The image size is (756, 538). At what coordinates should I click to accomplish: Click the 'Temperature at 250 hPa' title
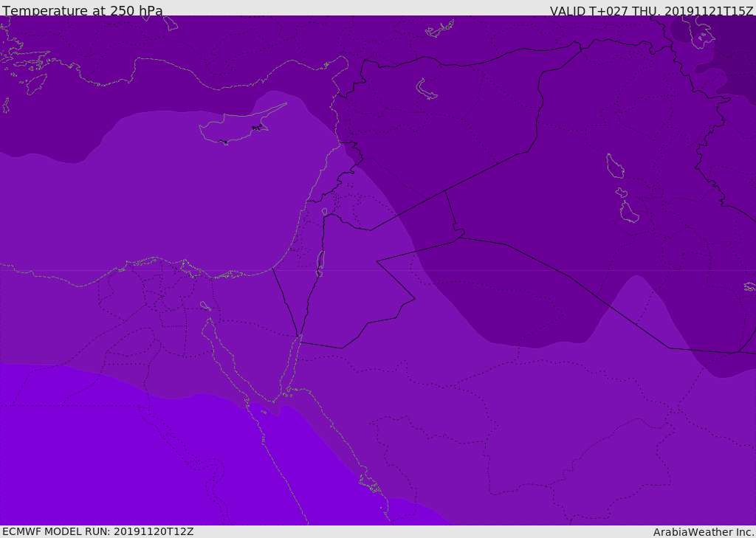point(83,10)
